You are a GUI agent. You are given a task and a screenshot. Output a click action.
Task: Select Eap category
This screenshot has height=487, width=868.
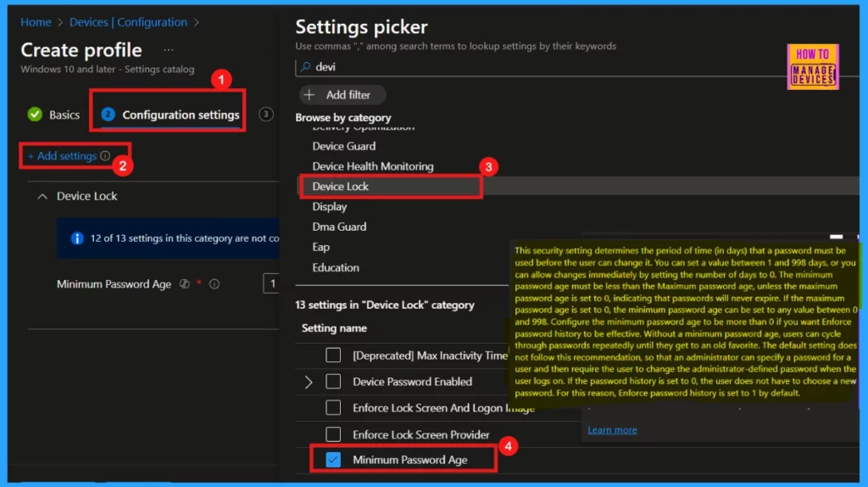pyautogui.click(x=320, y=247)
